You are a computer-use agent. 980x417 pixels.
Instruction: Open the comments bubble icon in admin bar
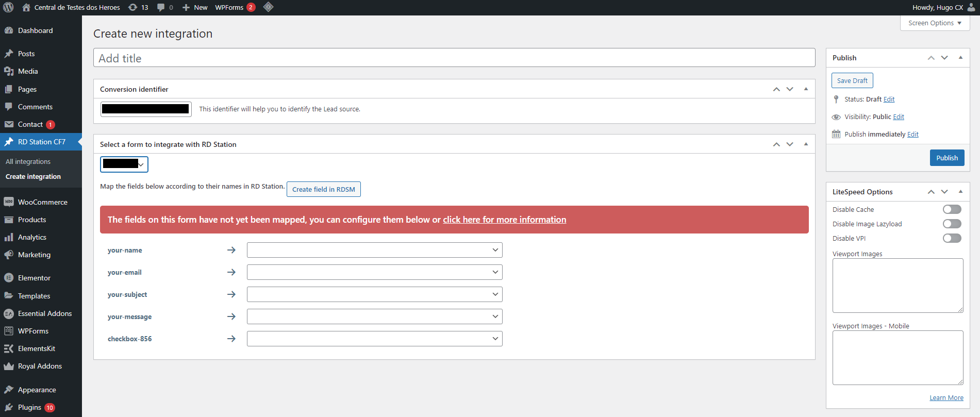[x=161, y=7]
